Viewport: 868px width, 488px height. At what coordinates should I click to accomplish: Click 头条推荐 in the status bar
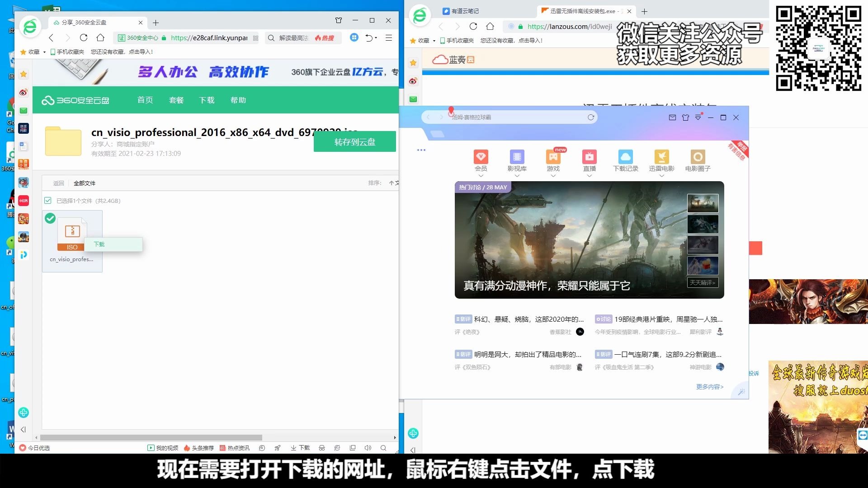(x=198, y=448)
